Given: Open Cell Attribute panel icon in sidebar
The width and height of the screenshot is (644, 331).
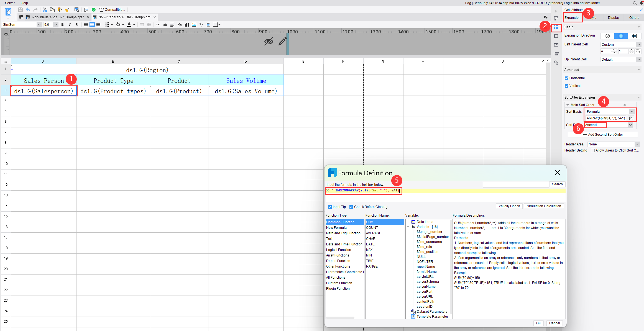Looking at the screenshot, I should [556, 28].
